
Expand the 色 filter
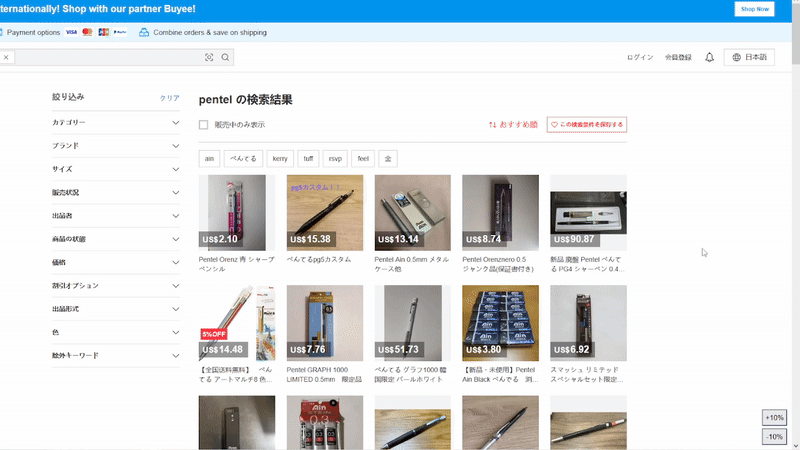click(116, 332)
